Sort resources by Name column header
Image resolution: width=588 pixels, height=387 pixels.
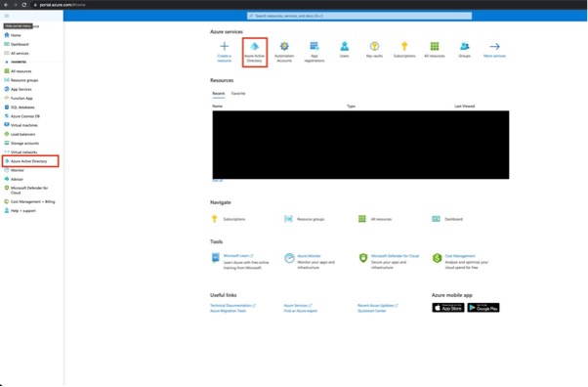[218, 107]
